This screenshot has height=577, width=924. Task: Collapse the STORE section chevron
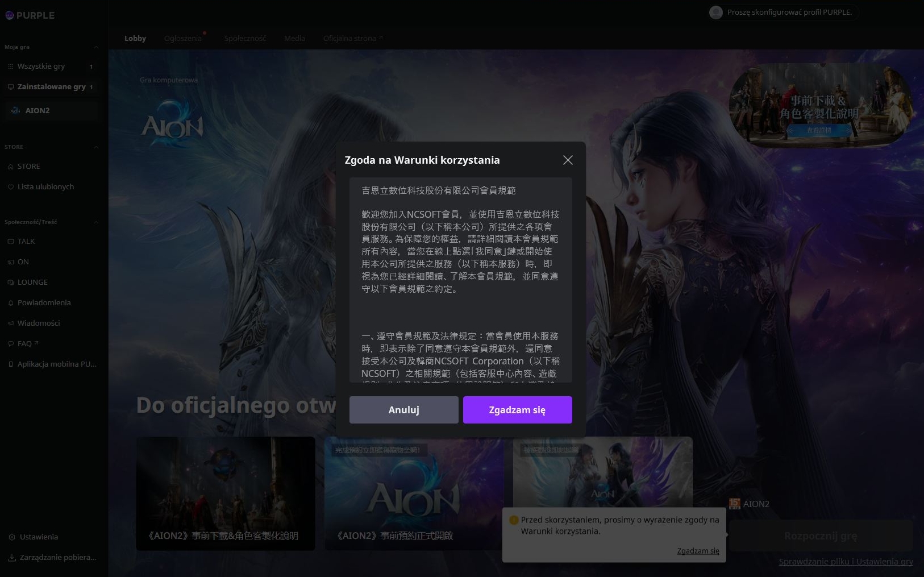pos(96,147)
